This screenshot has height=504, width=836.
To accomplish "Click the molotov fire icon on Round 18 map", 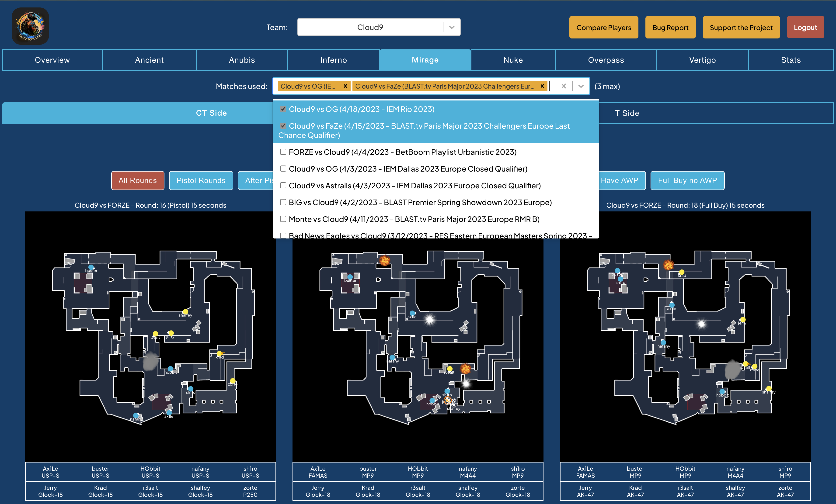I will [x=668, y=265].
